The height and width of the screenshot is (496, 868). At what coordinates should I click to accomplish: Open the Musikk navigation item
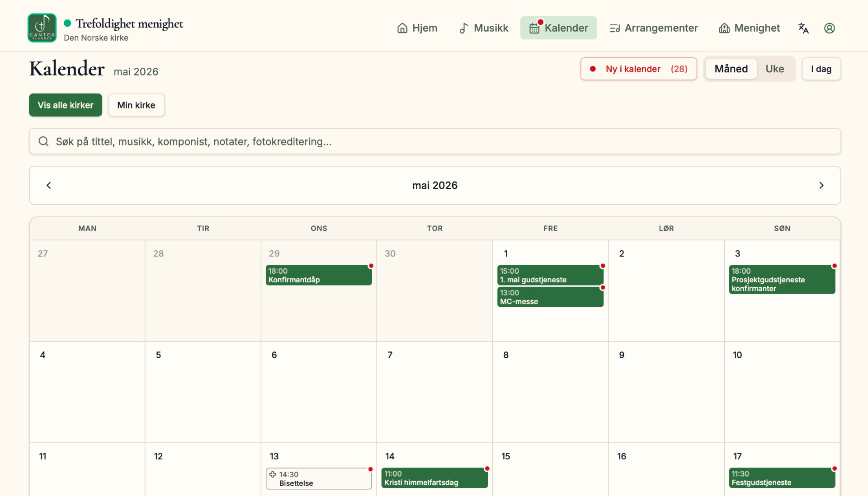coord(483,28)
